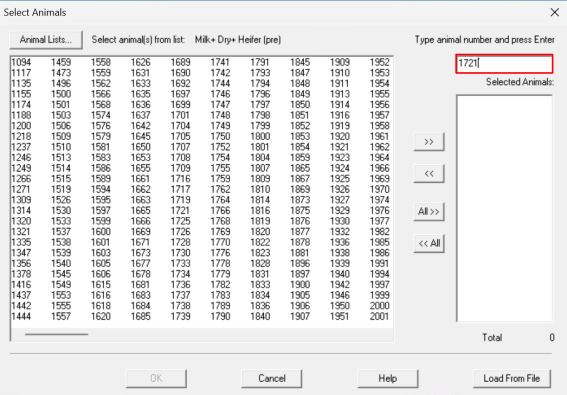Click the Cancel button

(x=272, y=378)
